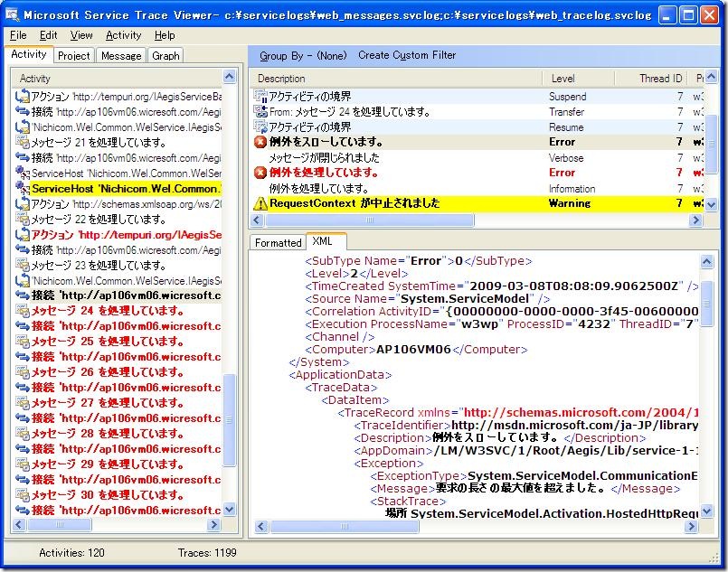Click the icon beside メッセージ 21 を処理しています
Viewport: 728px width, 572px height.
click(x=23, y=142)
